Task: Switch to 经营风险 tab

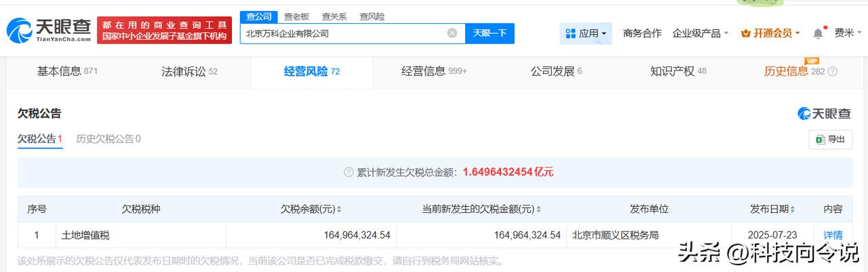Action: (311, 71)
